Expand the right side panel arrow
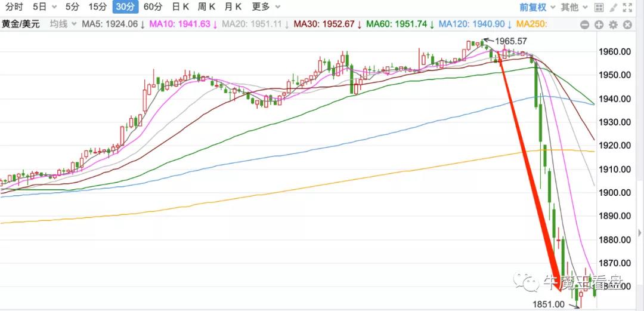This screenshot has width=644, height=311. 639,233
